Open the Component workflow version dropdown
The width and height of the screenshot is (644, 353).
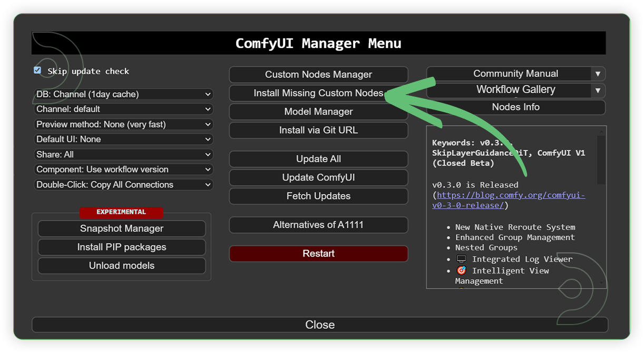(123, 169)
